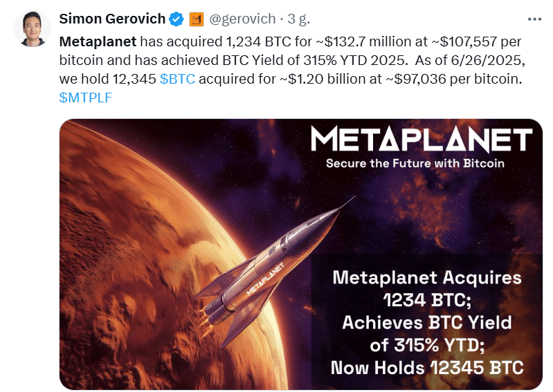Click the "Now Holds 12345 BTC" caption line
553x392 pixels.
point(426,366)
